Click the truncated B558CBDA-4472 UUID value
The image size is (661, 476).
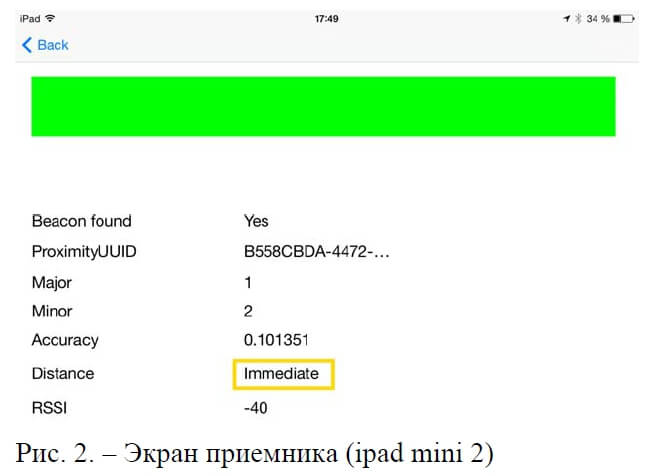click(x=316, y=252)
